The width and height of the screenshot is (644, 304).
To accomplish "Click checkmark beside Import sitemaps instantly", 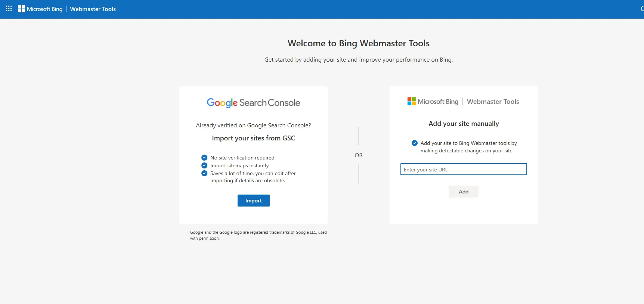I will point(204,165).
